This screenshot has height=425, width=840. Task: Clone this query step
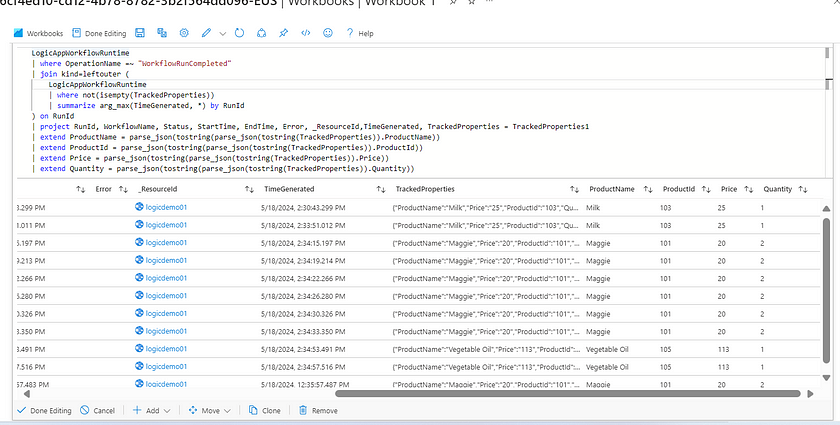click(x=265, y=411)
